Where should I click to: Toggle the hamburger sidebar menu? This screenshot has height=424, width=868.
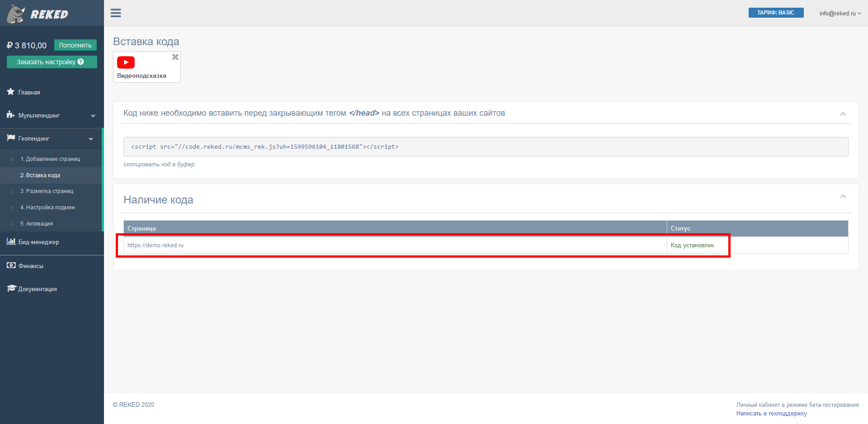point(116,13)
